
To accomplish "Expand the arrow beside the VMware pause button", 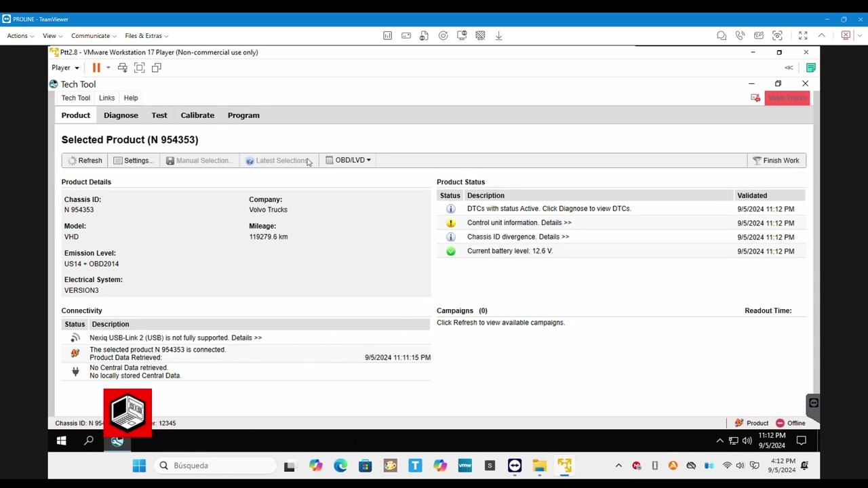I will coord(108,68).
